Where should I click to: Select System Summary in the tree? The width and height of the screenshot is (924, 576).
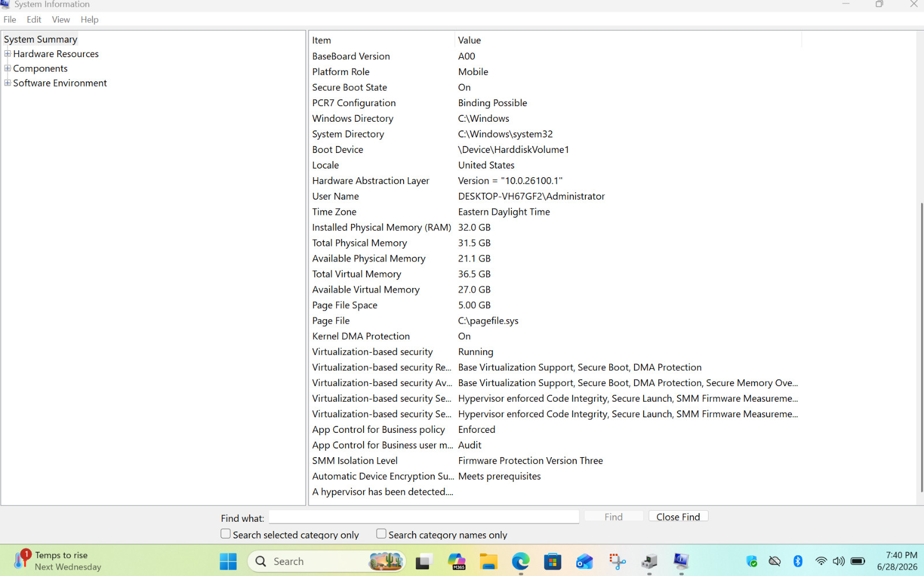point(40,39)
